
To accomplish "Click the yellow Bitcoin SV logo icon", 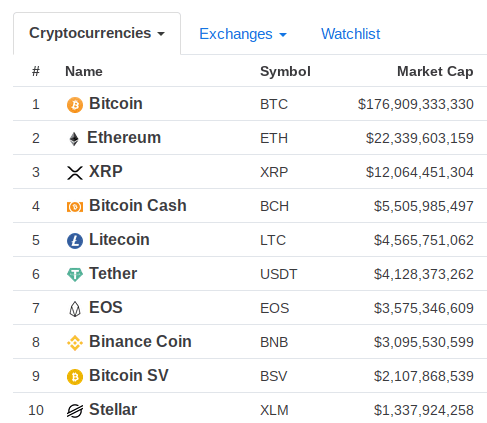I will pyautogui.click(x=75, y=377).
